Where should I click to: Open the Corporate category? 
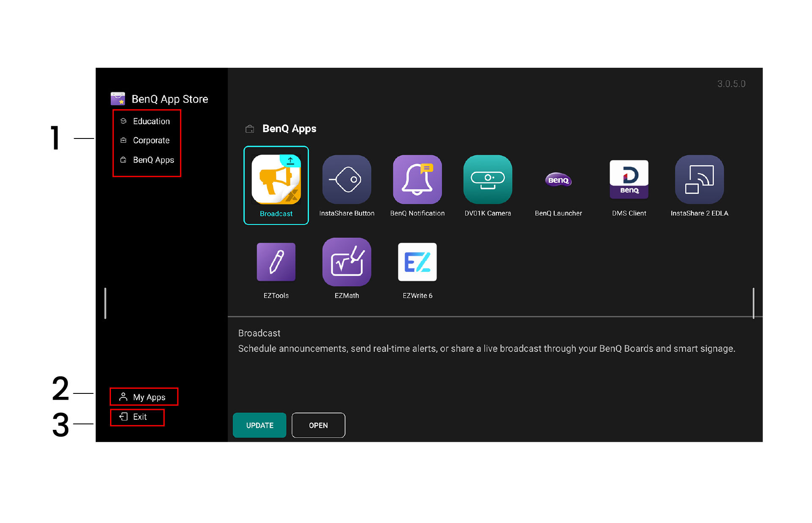coord(151,141)
